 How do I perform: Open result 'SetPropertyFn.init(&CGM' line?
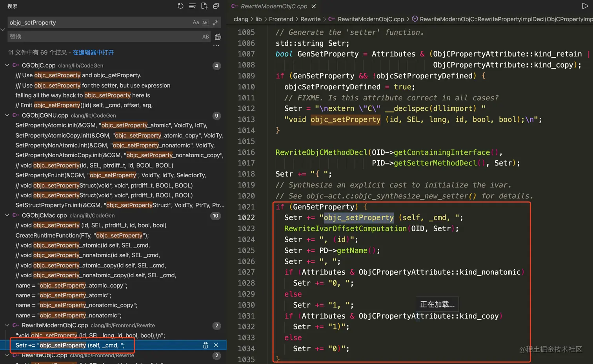[111, 175]
